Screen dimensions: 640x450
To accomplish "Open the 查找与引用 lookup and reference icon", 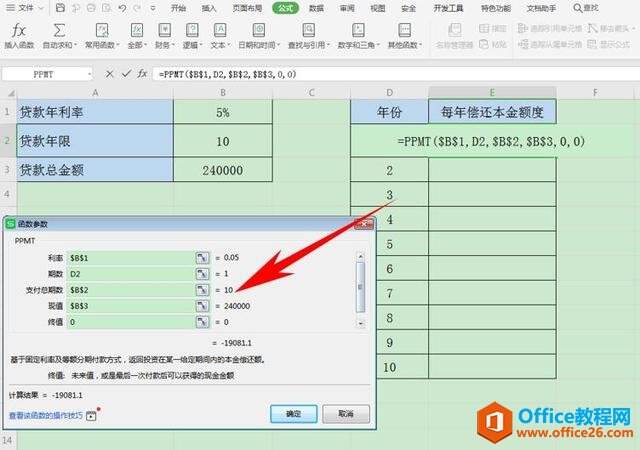I will [x=309, y=30].
